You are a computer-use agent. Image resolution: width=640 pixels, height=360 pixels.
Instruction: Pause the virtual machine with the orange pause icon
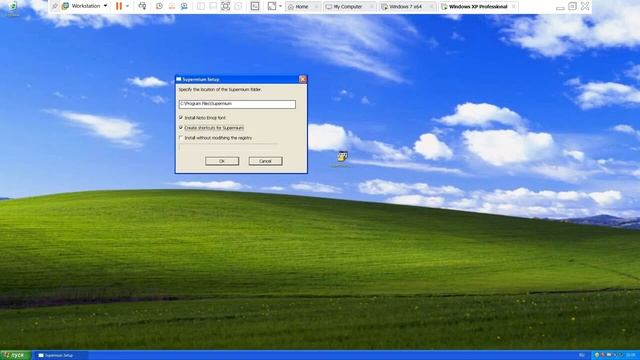coord(119,6)
